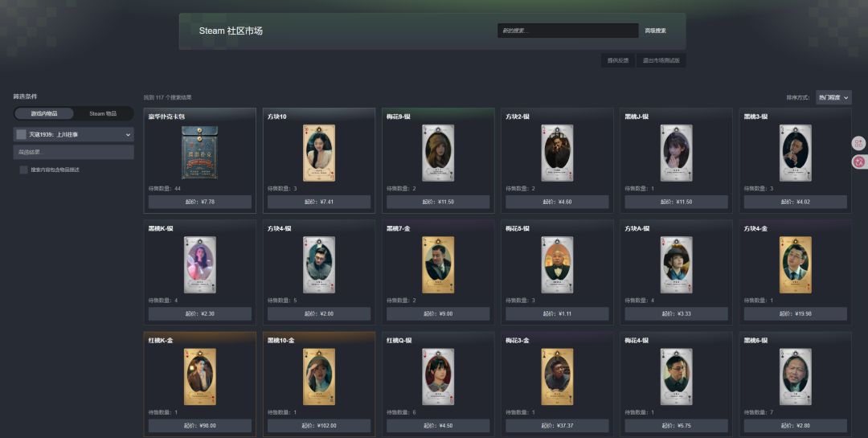868x438 pixels.
Task: Click the starting price ¥19.98 button
Action: click(796, 313)
